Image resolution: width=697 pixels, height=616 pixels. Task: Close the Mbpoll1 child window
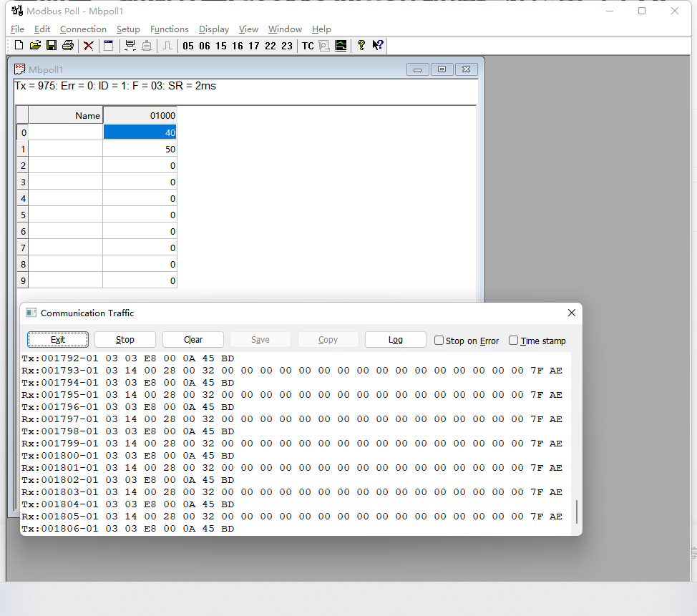466,69
